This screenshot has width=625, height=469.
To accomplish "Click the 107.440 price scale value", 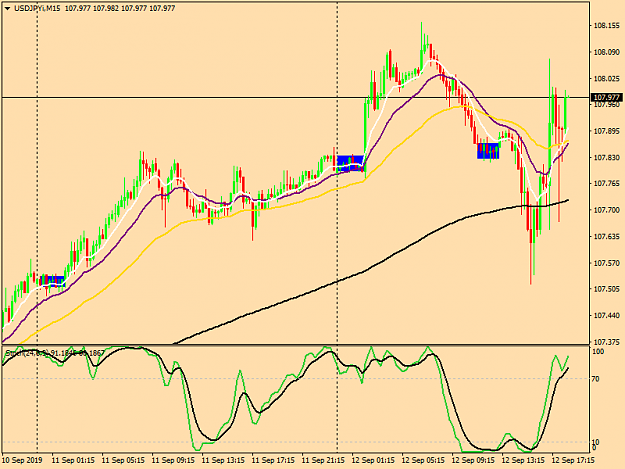I will coord(607,316).
